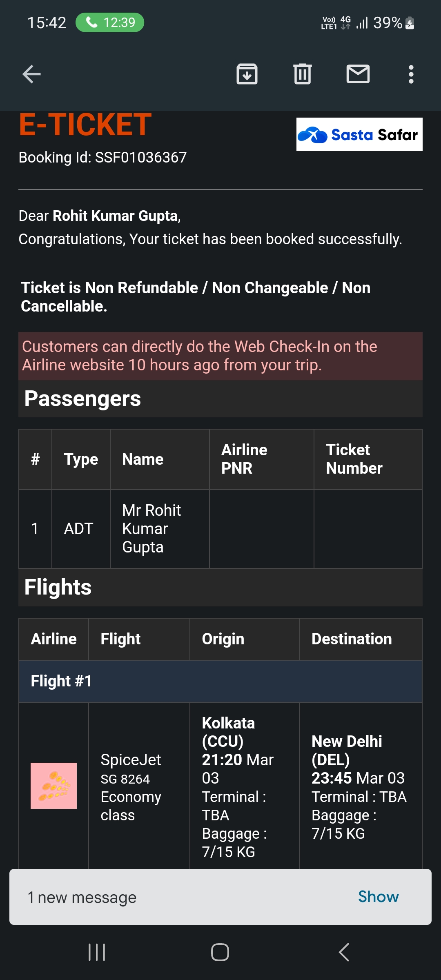Tap the system back chevron
Viewport: 441px width, 980px height.
pyautogui.click(x=344, y=952)
